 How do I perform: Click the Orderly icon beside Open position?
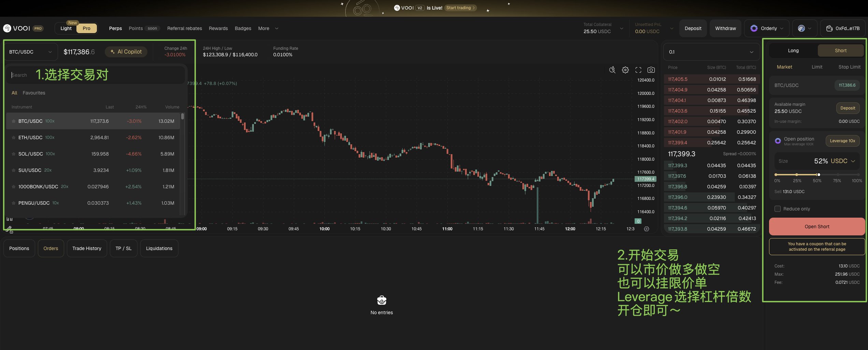pyautogui.click(x=778, y=141)
